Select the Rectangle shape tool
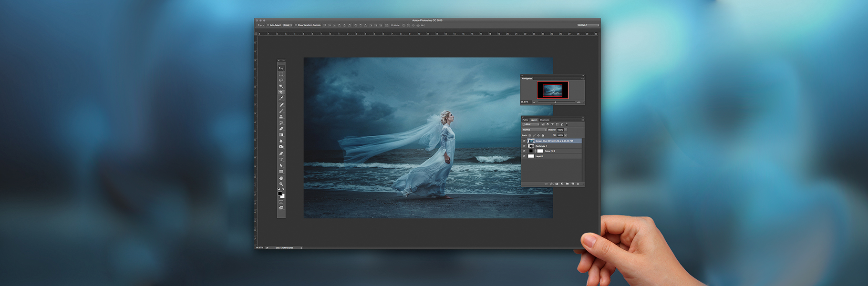Screen dimensions: 868x286 click(x=281, y=172)
